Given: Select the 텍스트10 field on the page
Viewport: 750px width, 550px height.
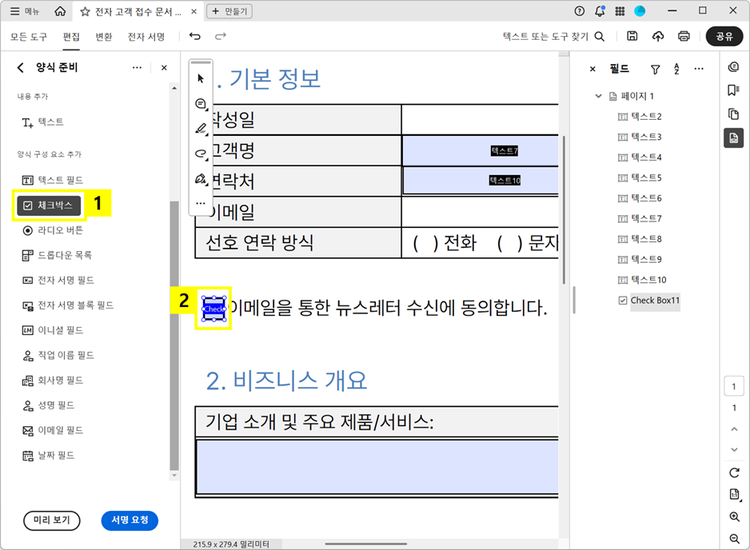Looking at the screenshot, I should (480, 180).
